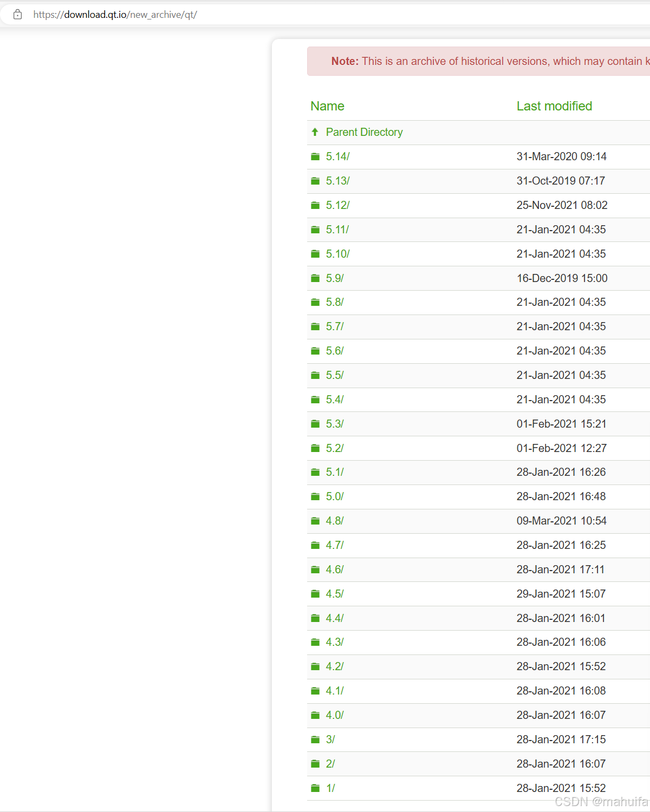Viewport: 650px width, 812px height.
Task: Open the 4.0/ directory link
Action: pos(335,715)
